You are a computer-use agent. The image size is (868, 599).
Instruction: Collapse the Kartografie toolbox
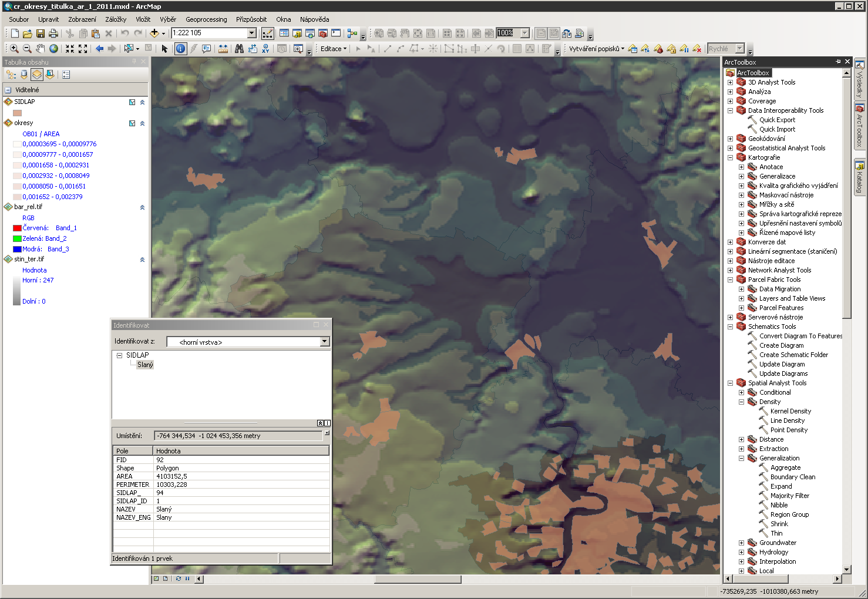[x=730, y=157]
